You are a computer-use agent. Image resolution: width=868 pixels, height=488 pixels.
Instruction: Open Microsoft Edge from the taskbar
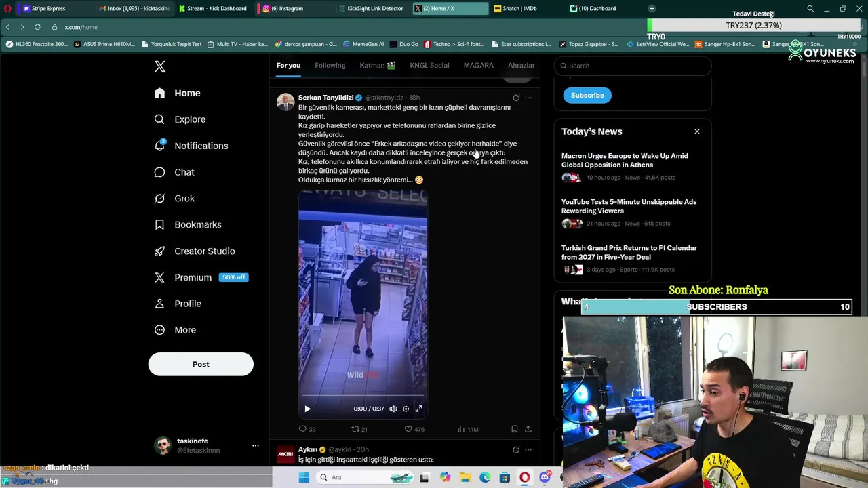pyautogui.click(x=485, y=477)
